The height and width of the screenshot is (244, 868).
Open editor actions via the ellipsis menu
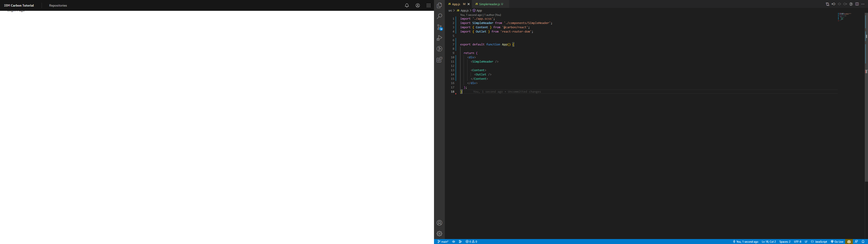(863, 4)
